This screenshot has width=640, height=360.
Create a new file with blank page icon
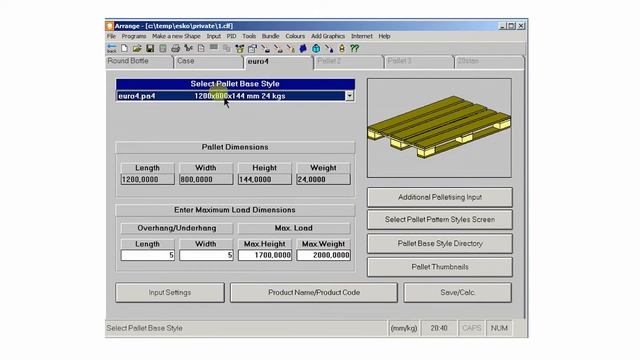point(124,49)
